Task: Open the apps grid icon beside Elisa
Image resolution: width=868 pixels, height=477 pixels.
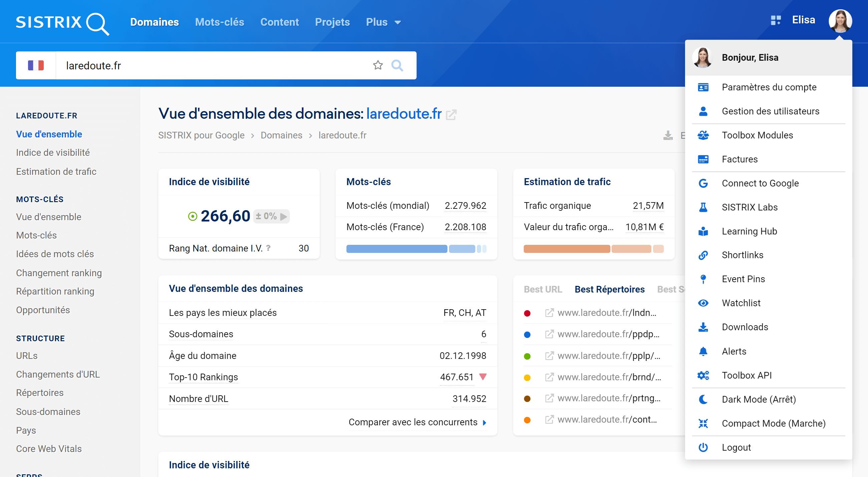Action: [776, 20]
